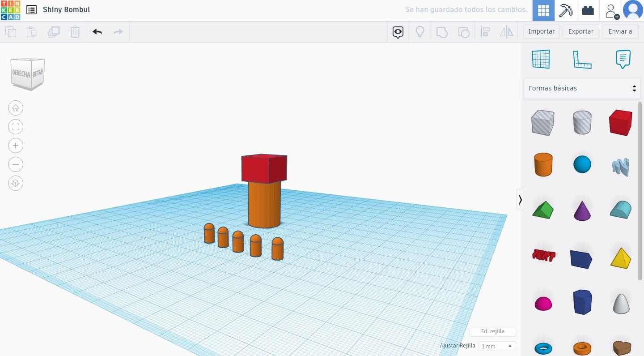Click the Mirror flip icon
644x356 pixels.
point(507,32)
